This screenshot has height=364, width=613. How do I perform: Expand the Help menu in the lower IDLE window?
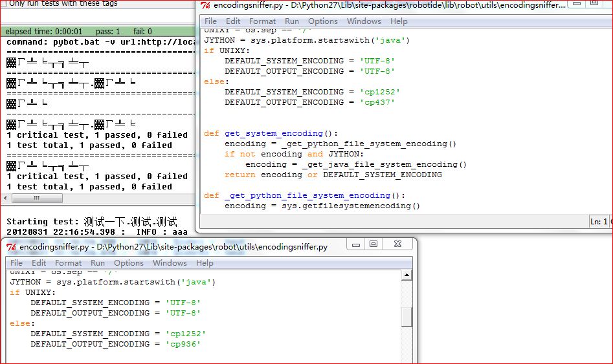205,263
